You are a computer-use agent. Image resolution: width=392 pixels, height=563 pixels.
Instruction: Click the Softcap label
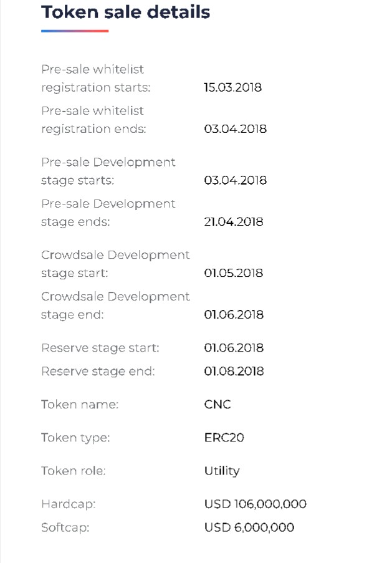(x=65, y=527)
